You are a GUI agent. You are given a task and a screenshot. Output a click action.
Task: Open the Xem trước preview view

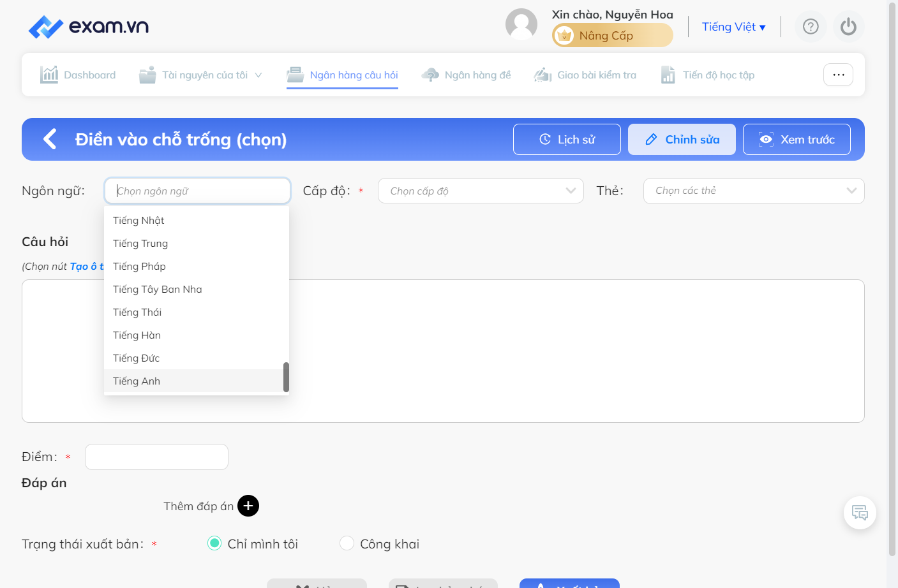[797, 139]
